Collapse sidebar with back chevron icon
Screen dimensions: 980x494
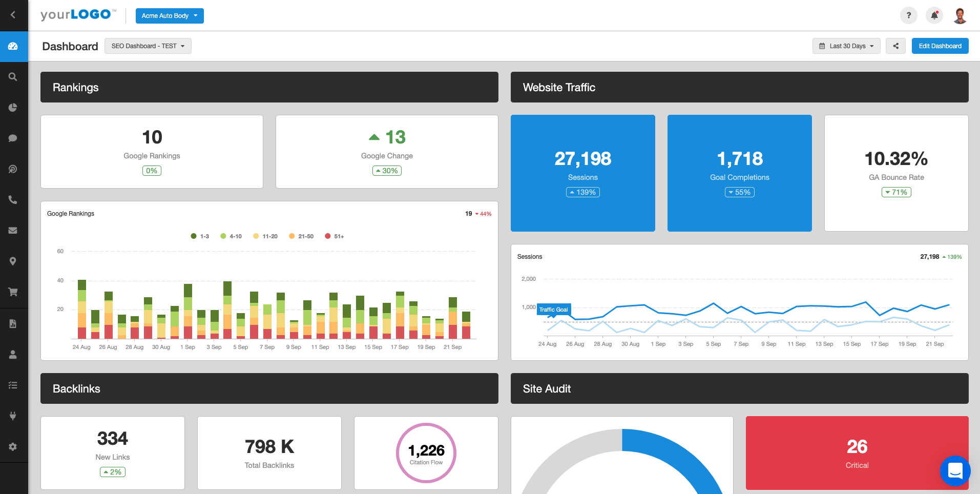[13, 15]
